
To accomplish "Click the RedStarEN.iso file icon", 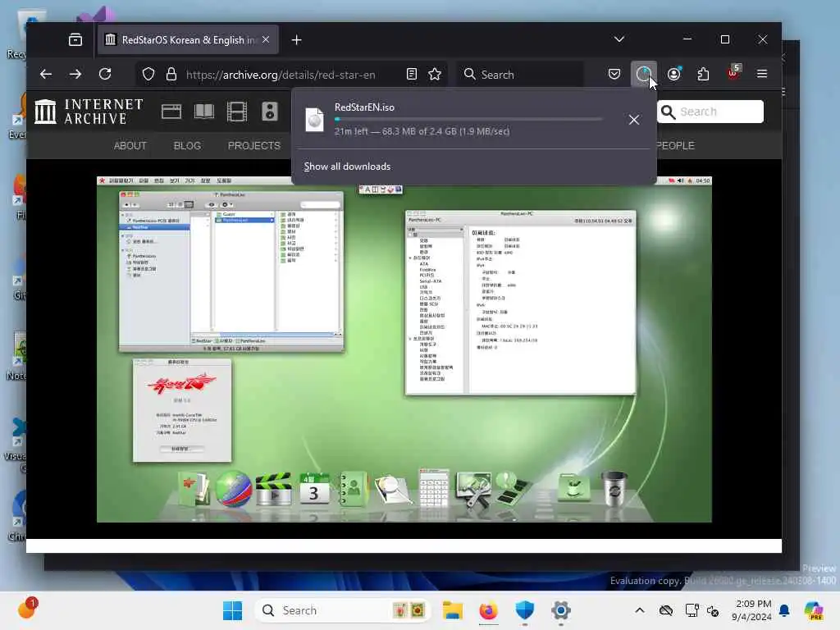I will (314, 120).
